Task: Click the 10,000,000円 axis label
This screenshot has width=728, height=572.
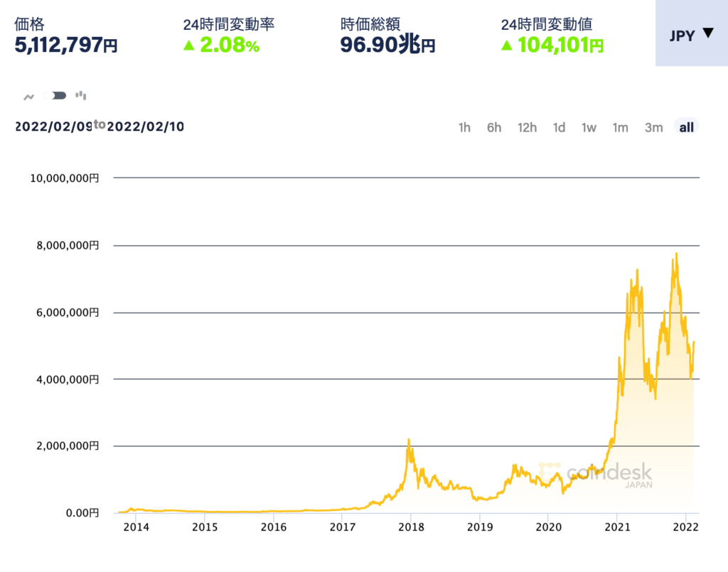Action: pyautogui.click(x=65, y=178)
